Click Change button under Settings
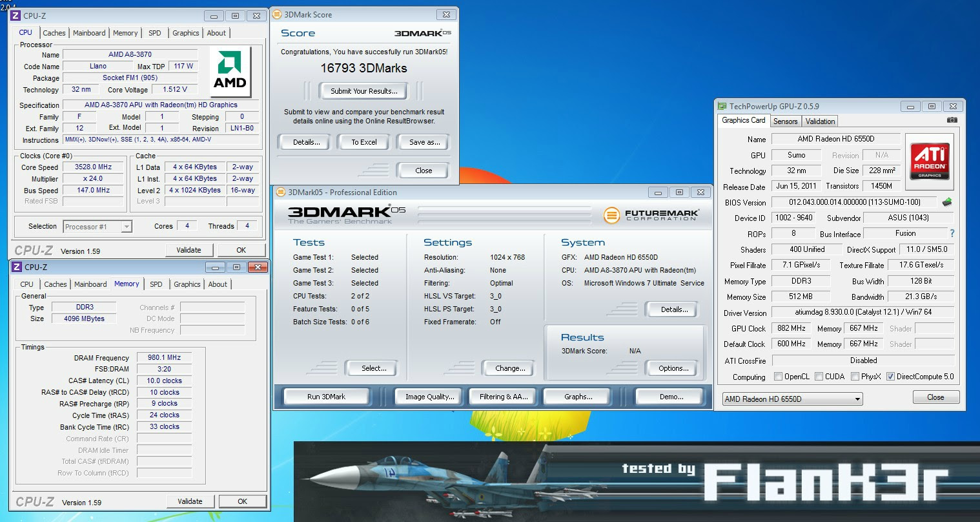 click(510, 368)
